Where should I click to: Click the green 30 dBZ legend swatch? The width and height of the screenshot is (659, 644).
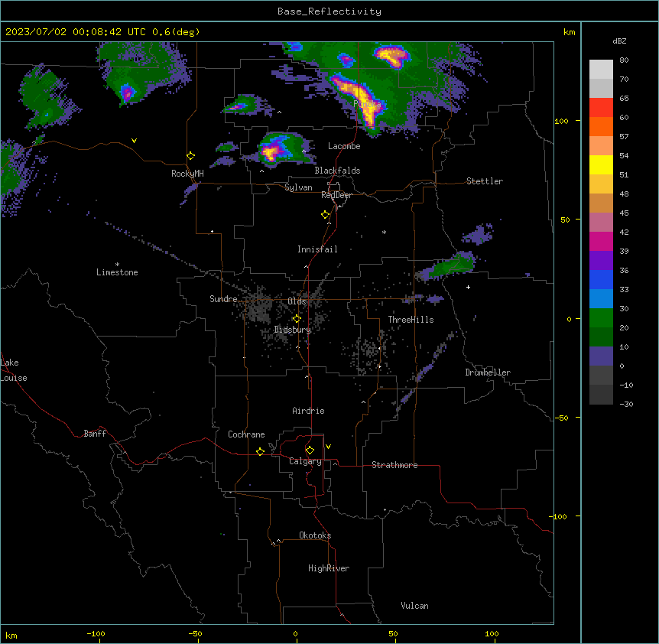click(601, 318)
